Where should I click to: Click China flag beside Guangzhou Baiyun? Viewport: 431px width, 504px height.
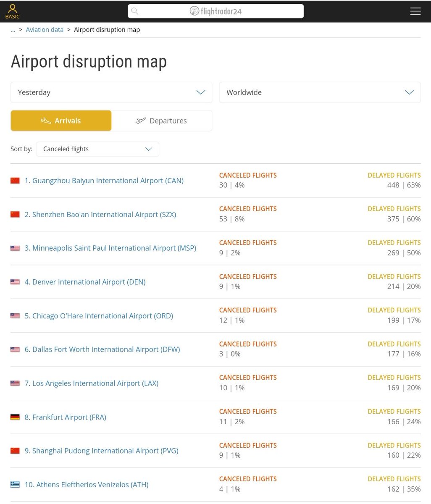[x=15, y=181]
